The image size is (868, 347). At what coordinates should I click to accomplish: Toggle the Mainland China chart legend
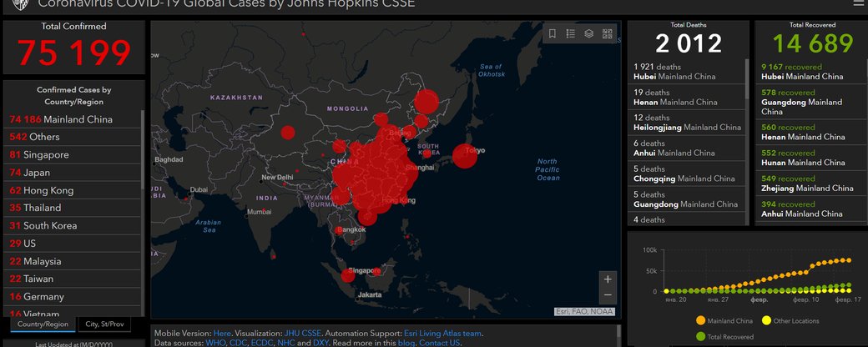point(724,320)
